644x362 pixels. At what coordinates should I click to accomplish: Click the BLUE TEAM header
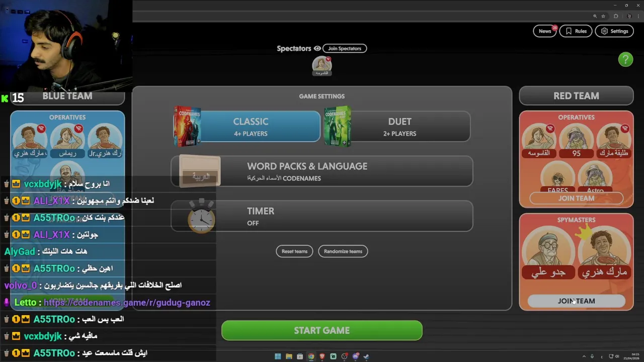tap(67, 96)
